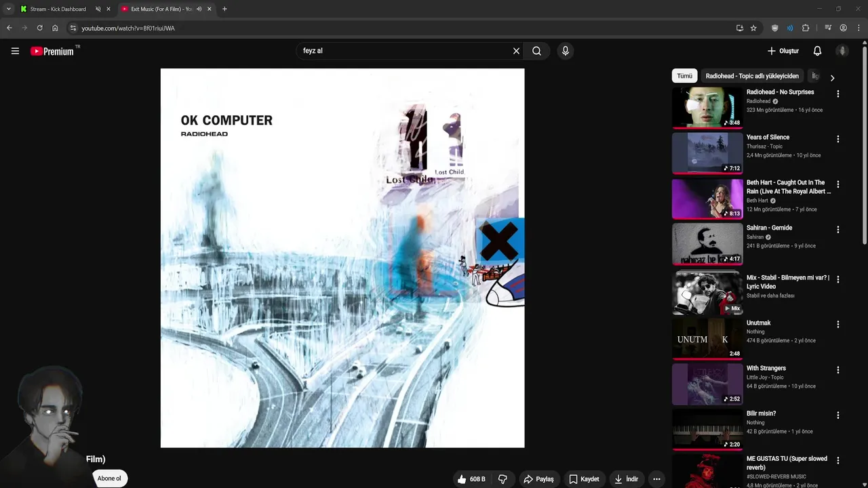This screenshot has width=868, height=488.
Task: Go to YouTube Premium home logo
Action: pos(53,51)
